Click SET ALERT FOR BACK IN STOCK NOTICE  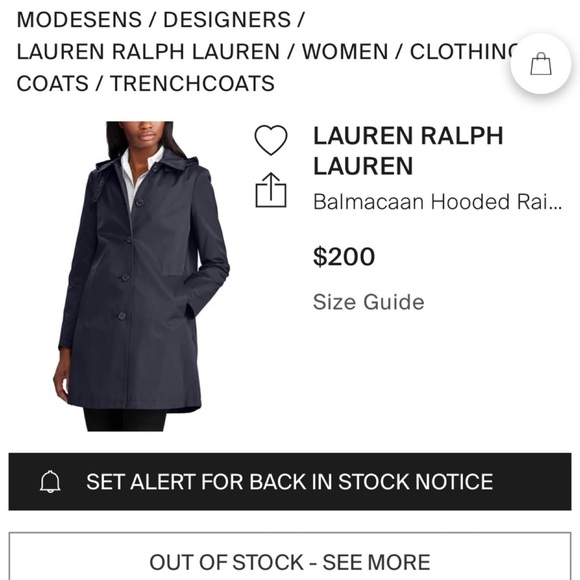click(x=290, y=481)
